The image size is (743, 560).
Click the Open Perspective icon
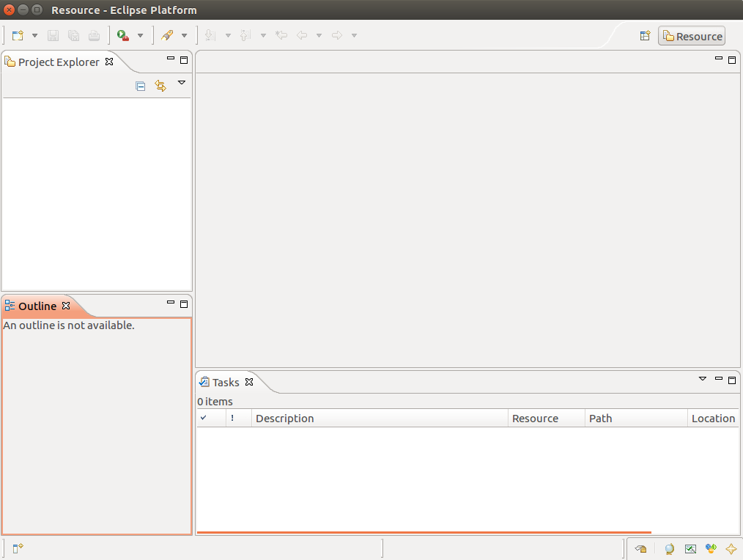645,36
